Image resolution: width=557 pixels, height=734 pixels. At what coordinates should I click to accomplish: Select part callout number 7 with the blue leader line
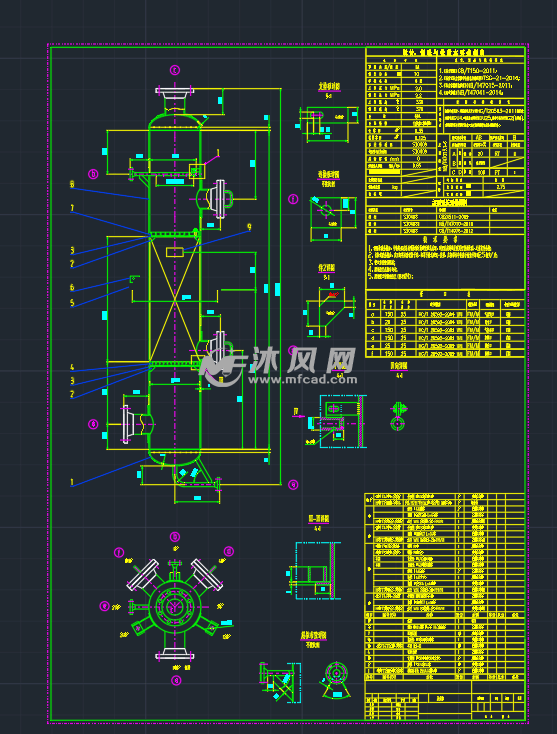pyautogui.click(x=72, y=208)
